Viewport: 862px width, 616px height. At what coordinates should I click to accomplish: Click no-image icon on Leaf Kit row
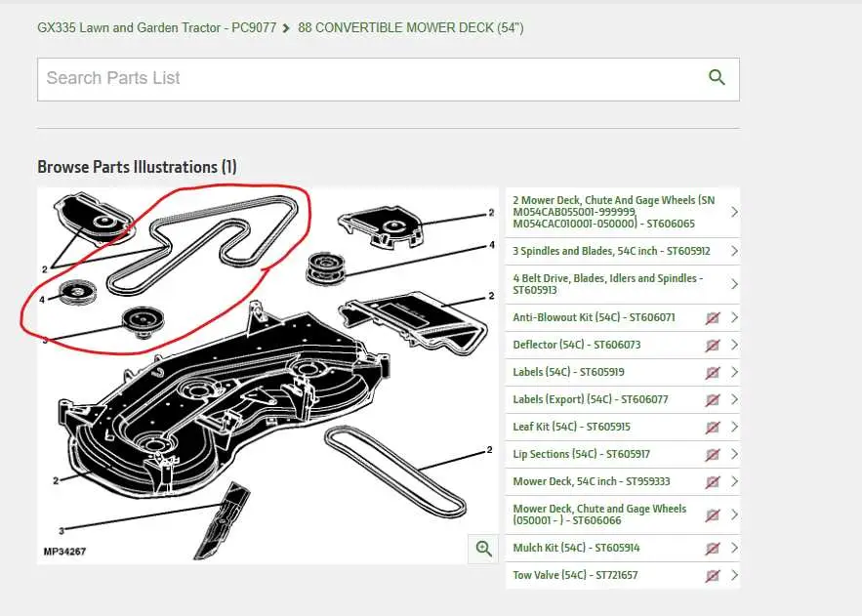713,427
